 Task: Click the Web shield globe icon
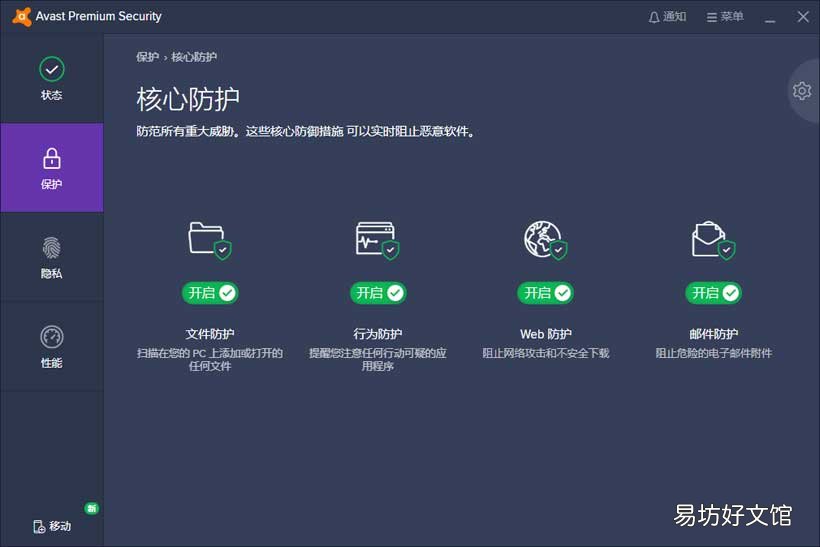[x=545, y=240]
